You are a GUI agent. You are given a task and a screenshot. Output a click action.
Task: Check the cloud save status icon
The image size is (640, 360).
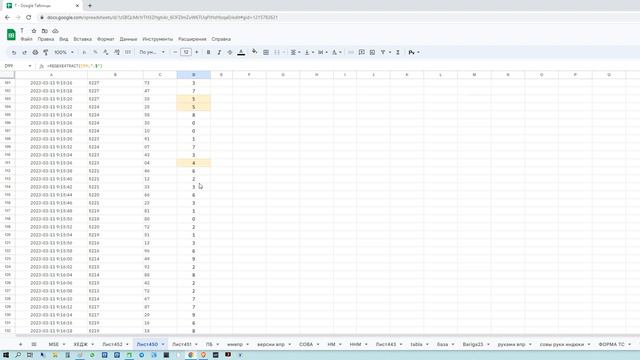click(55, 31)
